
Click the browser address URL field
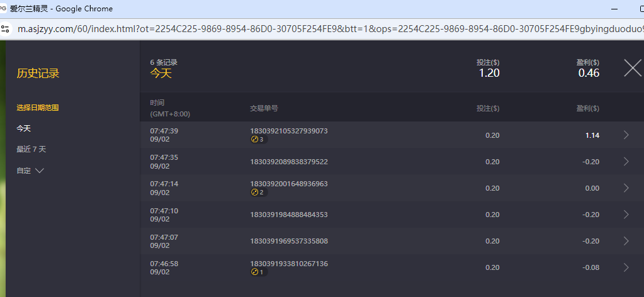click(x=330, y=29)
